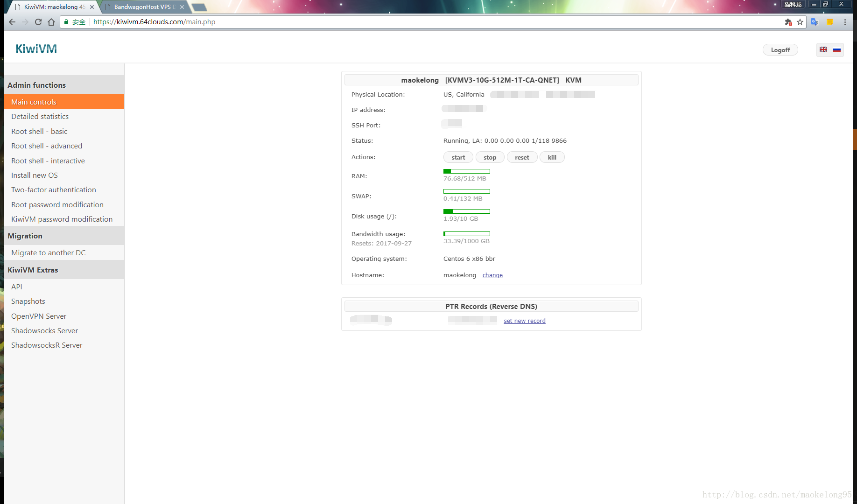The height and width of the screenshot is (504, 857).
Task: Close the BandwagonHost VPS tab
Action: point(182,7)
